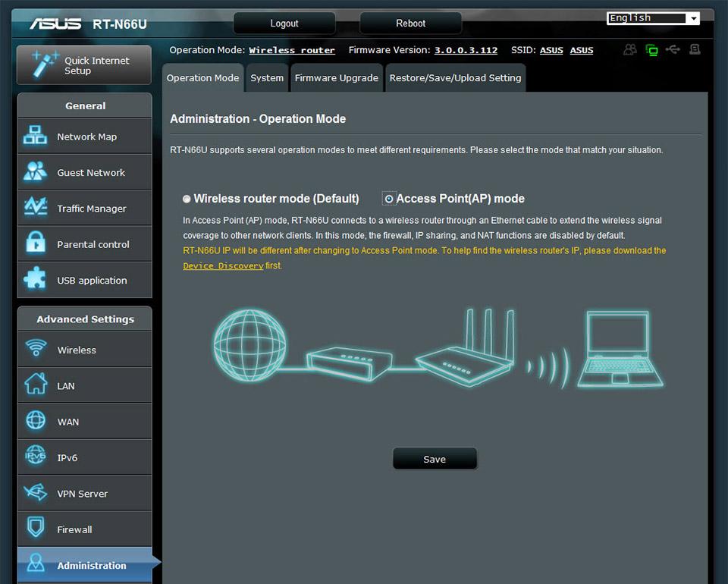
Task: Click the Wireless signal icon
Action: (x=36, y=347)
